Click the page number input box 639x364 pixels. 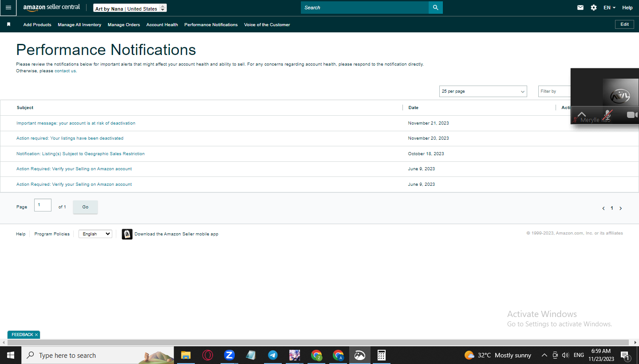pos(43,205)
